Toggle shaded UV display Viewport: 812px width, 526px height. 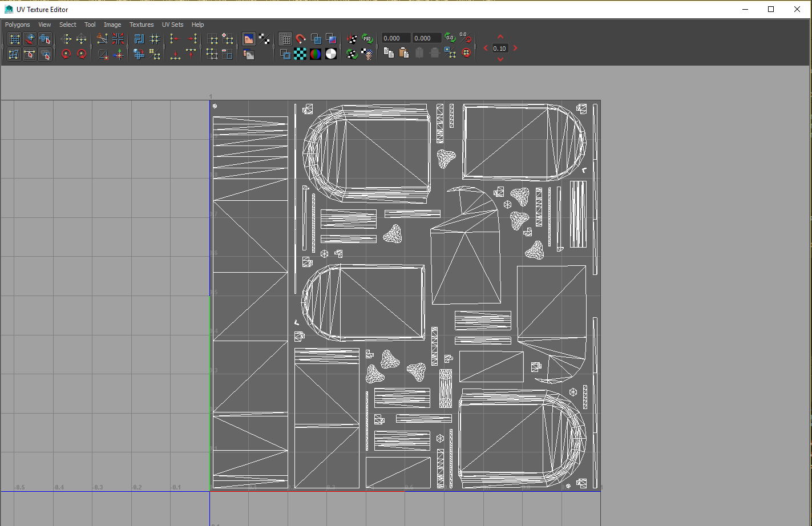coord(316,39)
